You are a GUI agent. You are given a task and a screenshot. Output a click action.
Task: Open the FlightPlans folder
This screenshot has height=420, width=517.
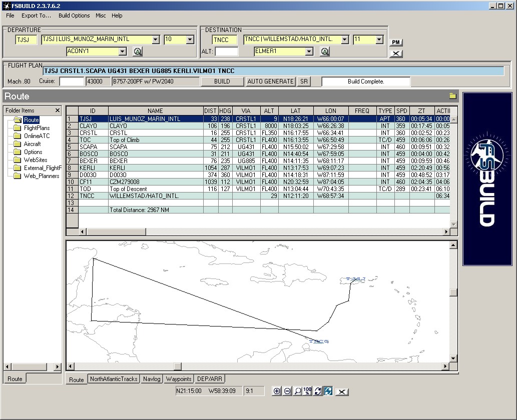click(37, 128)
